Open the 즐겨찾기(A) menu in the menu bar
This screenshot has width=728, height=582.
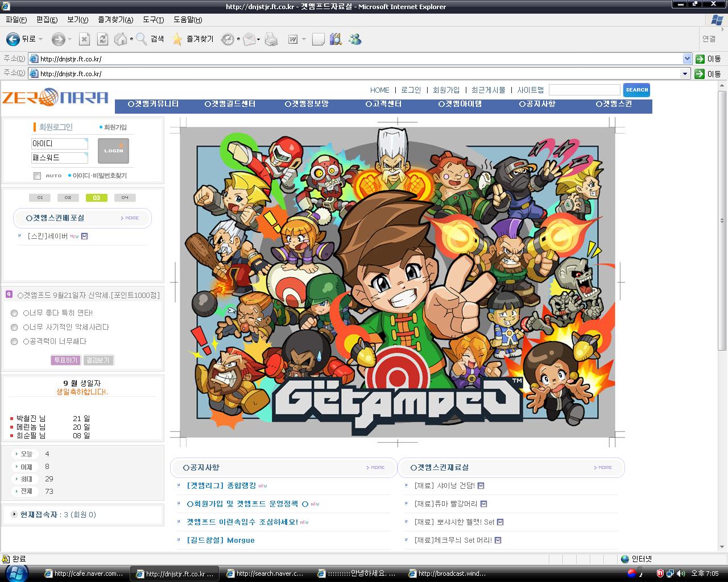(115, 20)
